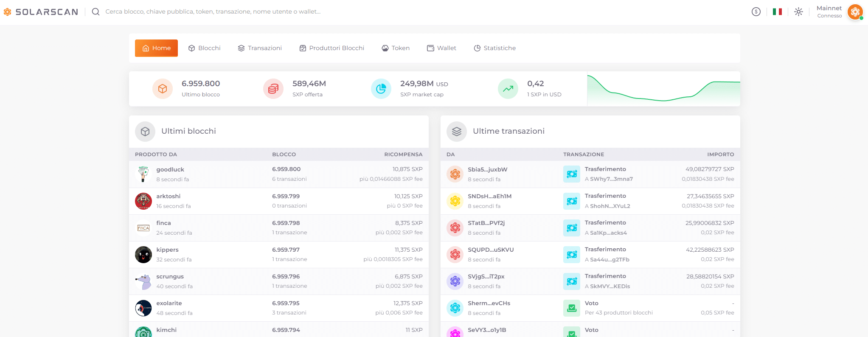This screenshot has width=868, height=337.
Task: Open the Token tab
Action: click(396, 48)
